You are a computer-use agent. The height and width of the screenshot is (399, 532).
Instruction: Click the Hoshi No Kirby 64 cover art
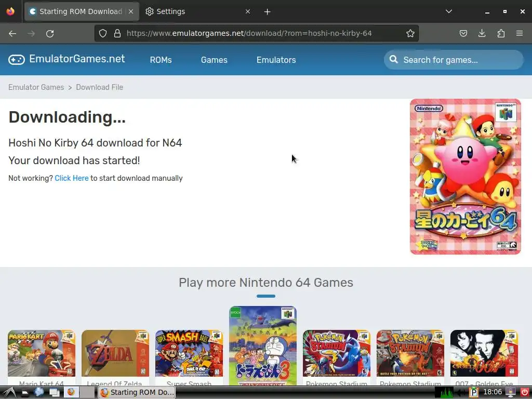pos(465,177)
